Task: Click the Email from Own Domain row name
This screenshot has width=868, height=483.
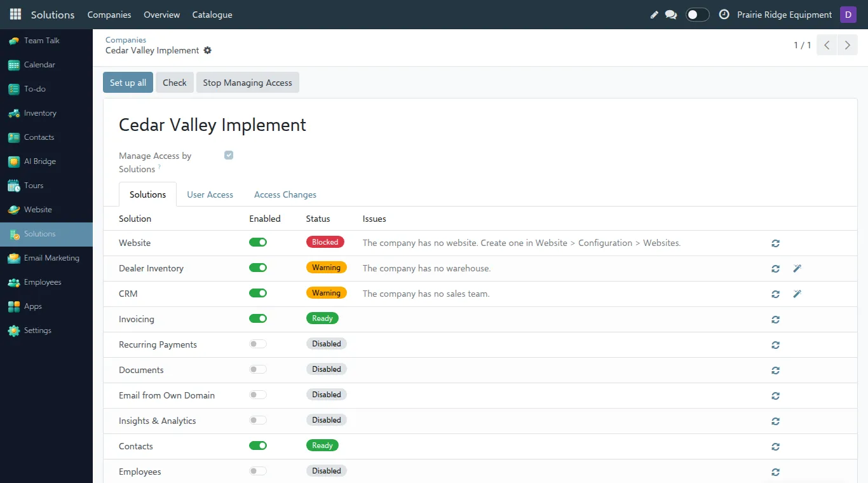Action: point(166,395)
